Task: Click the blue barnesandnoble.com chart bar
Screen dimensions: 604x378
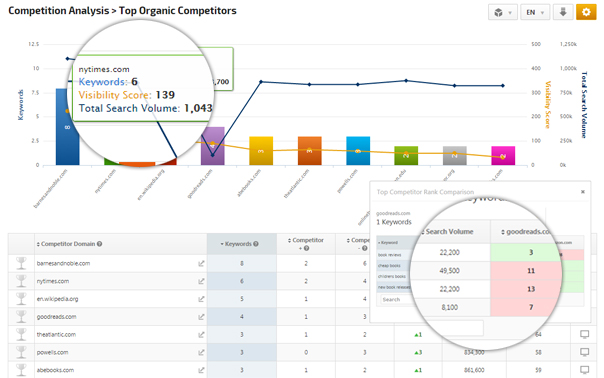Action: coord(67,127)
